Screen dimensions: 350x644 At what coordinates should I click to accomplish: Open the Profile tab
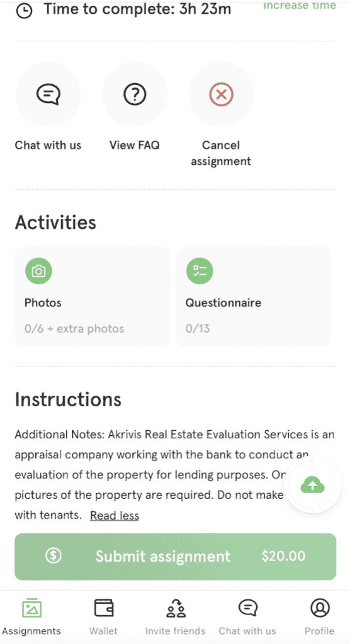320,617
